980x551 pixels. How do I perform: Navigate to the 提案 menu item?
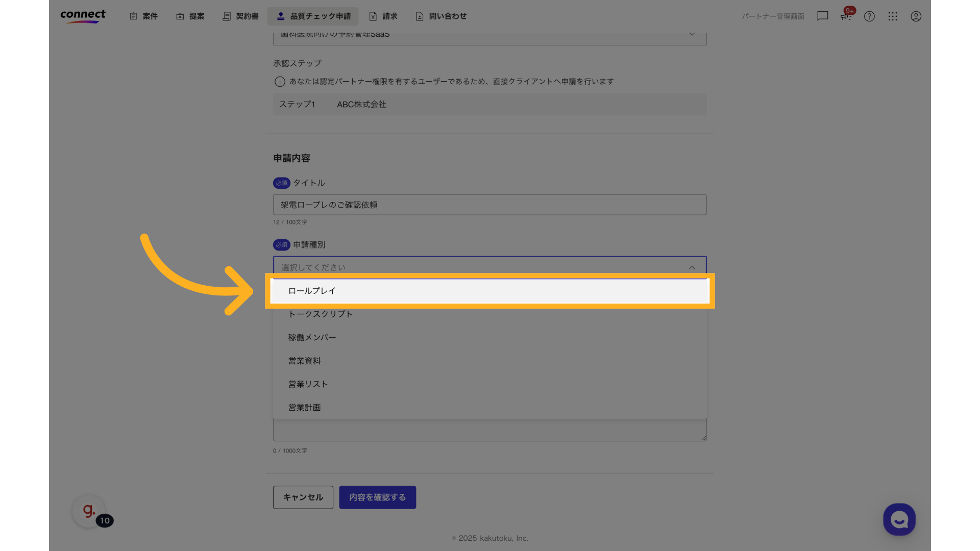[190, 16]
